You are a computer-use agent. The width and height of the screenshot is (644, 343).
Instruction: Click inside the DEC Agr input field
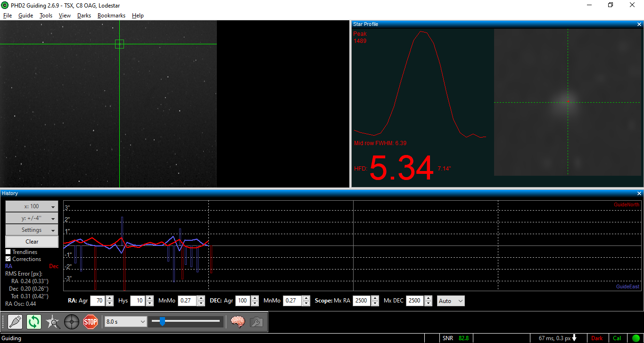(x=243, y=301)
